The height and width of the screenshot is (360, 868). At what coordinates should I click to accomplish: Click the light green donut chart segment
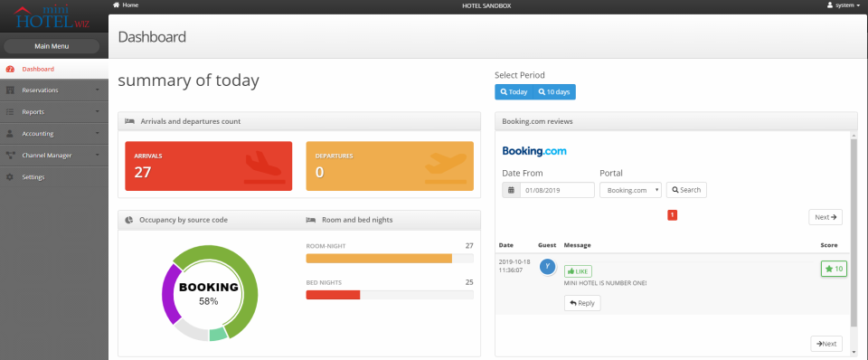click(x=218, y=334)
